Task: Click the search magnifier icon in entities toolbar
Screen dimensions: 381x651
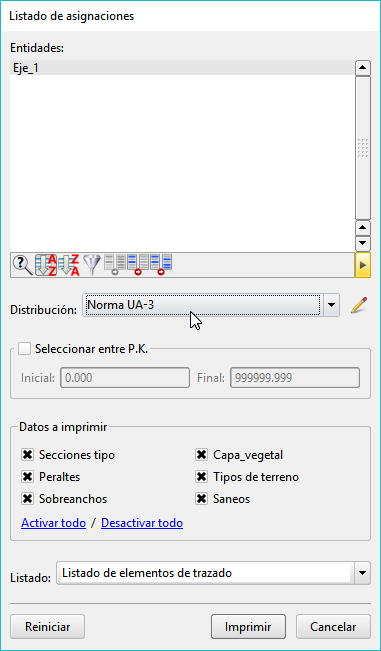Action: point(23,265)
